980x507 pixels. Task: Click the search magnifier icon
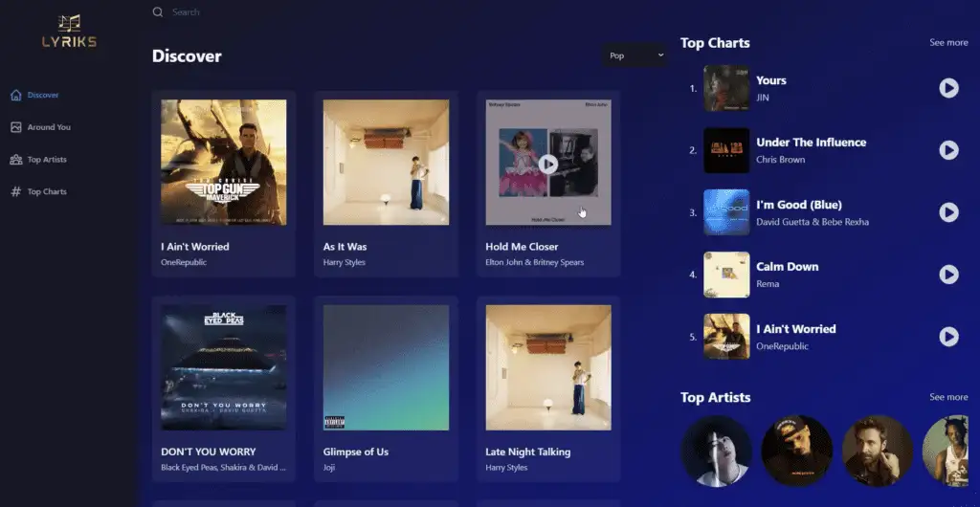[x=158, y=11]
